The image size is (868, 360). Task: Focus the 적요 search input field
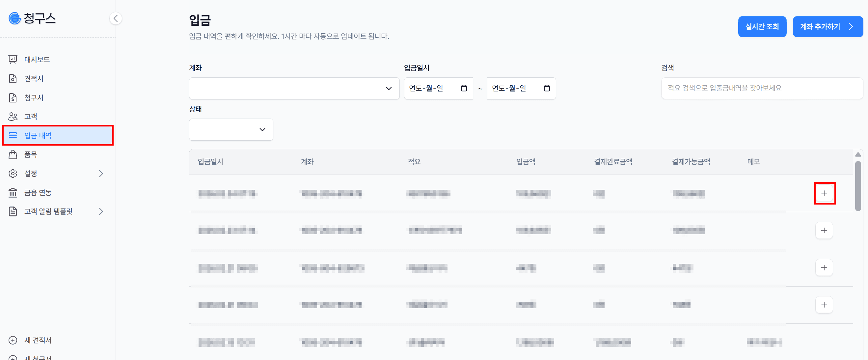click(x=762, y=88)
